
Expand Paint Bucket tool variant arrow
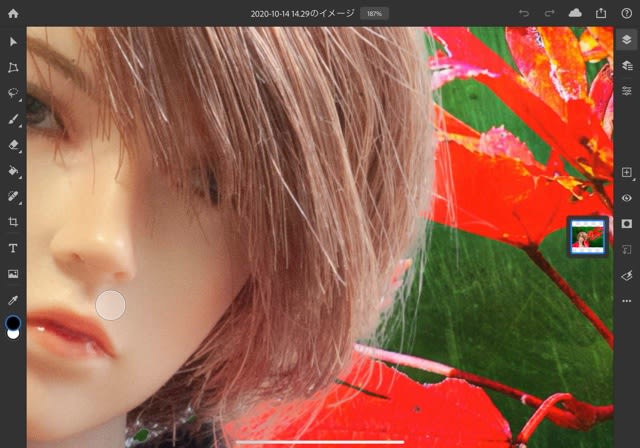20,177
